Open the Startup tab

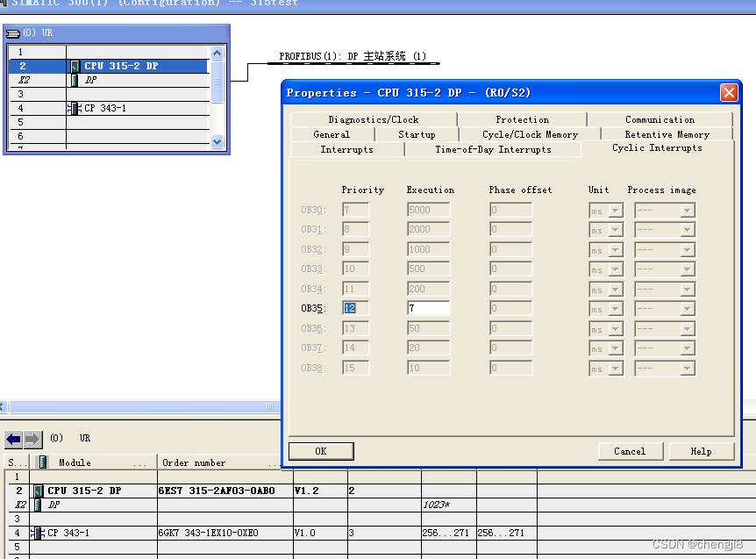click(x=417, y=134)
